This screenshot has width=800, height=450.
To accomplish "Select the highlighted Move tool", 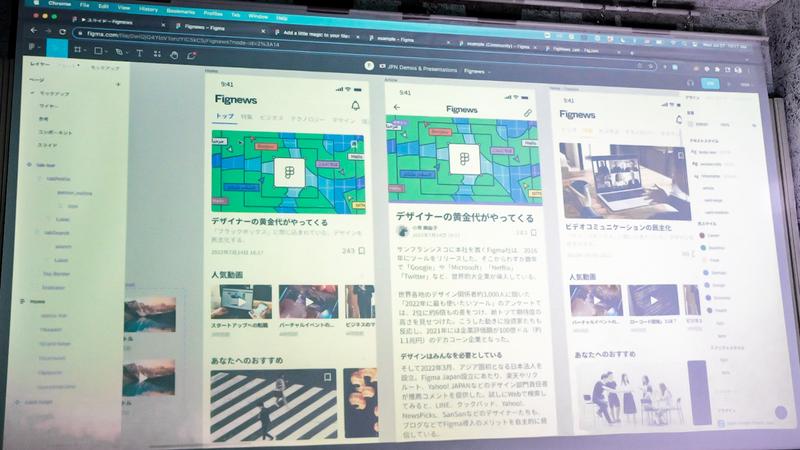I will click(57, 48).
